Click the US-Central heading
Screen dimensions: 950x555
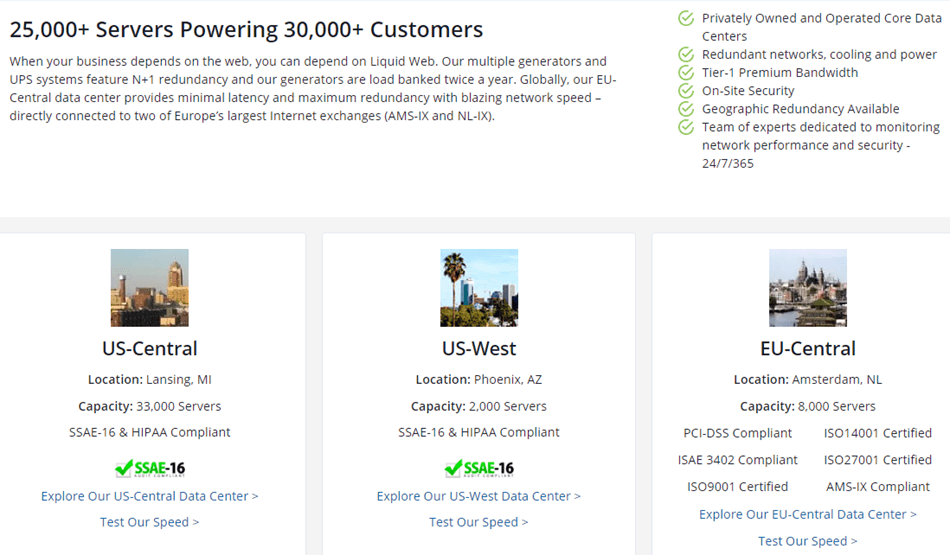click(x=150, y=348)
